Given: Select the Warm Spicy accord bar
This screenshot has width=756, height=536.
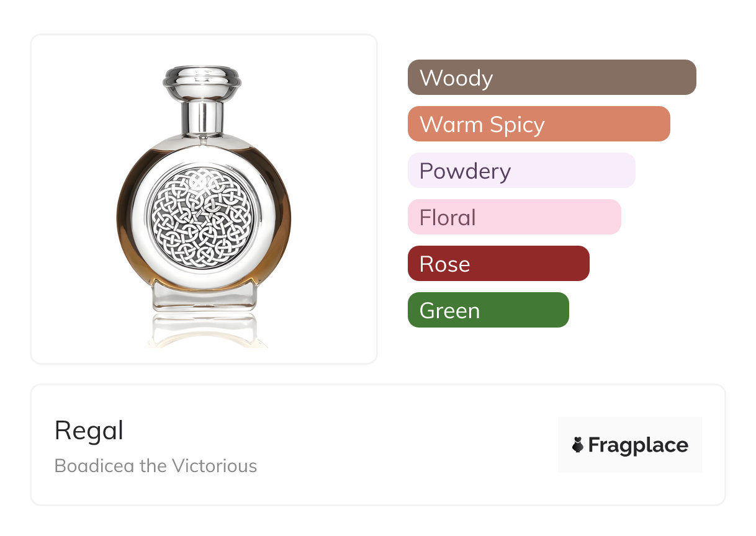Looking at the screenshot, I should point(539,124).
